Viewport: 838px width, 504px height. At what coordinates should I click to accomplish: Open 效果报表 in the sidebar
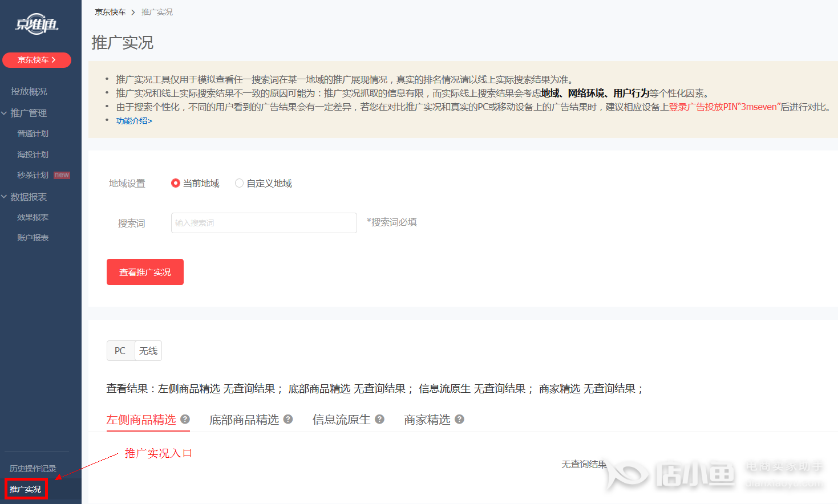tap(33, 217)
